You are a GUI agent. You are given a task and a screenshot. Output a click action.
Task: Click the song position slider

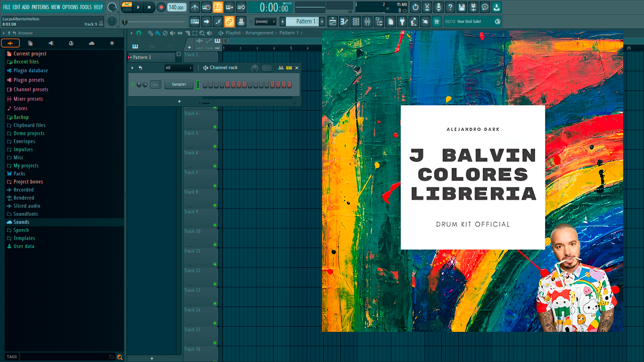coord(154,22)
